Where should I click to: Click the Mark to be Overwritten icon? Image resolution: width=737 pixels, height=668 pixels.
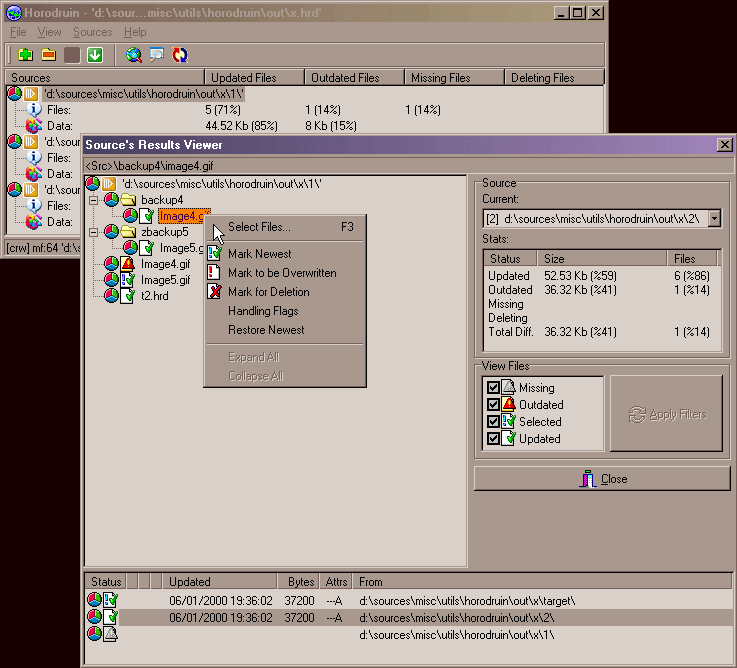click(x=213, y=273)
